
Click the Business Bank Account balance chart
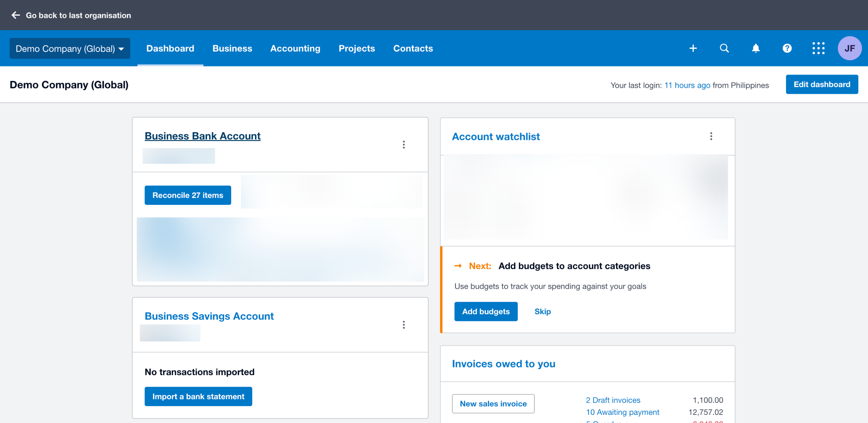tap(280, 249)
